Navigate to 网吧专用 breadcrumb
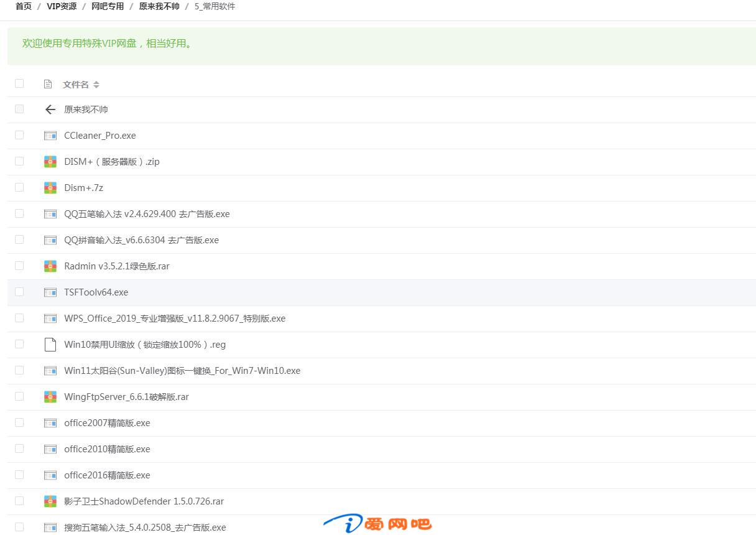Viewport: 756px width, 535px height. (108, 6)
